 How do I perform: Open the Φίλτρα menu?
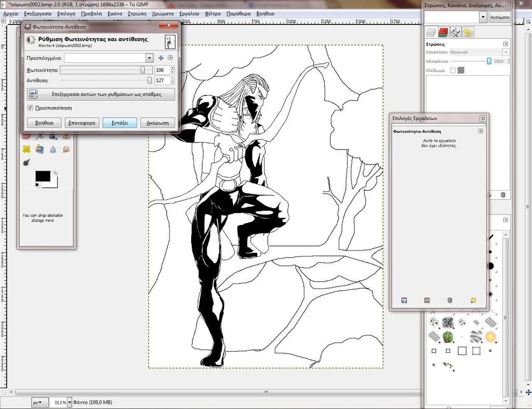pyautogui.click(x=212, y=13)
